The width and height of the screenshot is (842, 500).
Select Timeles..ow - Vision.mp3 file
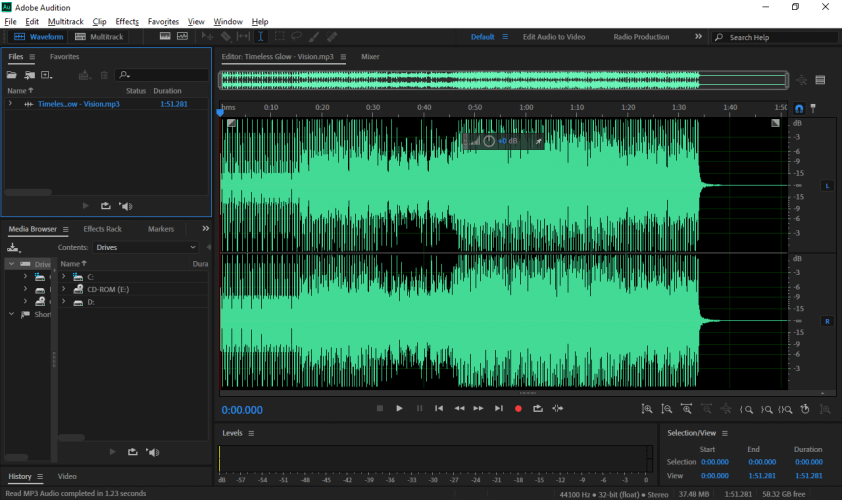point(78,104)
